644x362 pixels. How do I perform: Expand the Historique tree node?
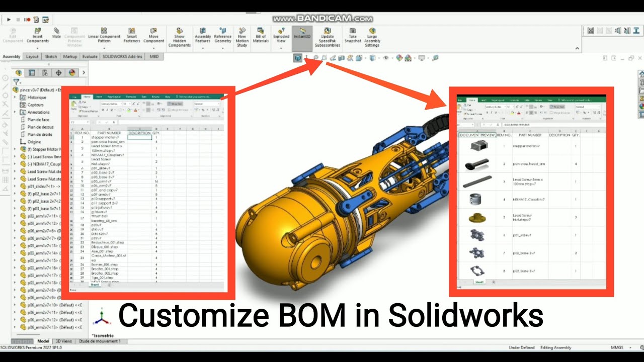pos(15,98)
